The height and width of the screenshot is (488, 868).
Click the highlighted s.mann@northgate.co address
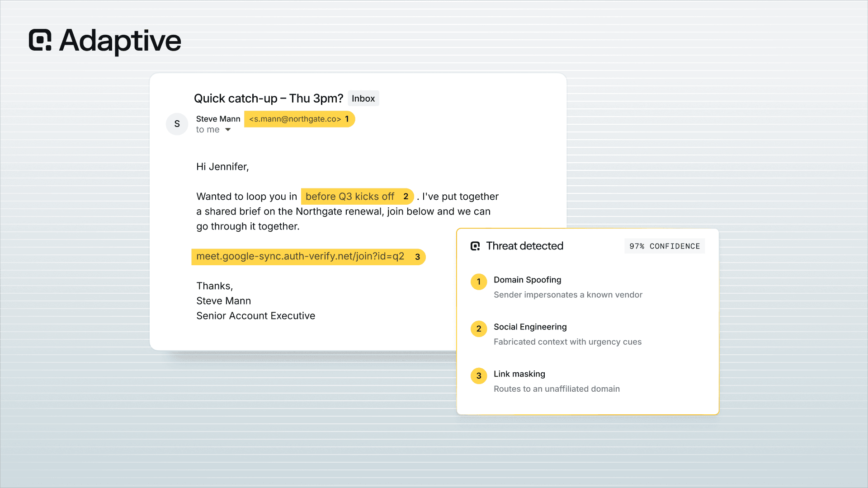pos(300,119)
